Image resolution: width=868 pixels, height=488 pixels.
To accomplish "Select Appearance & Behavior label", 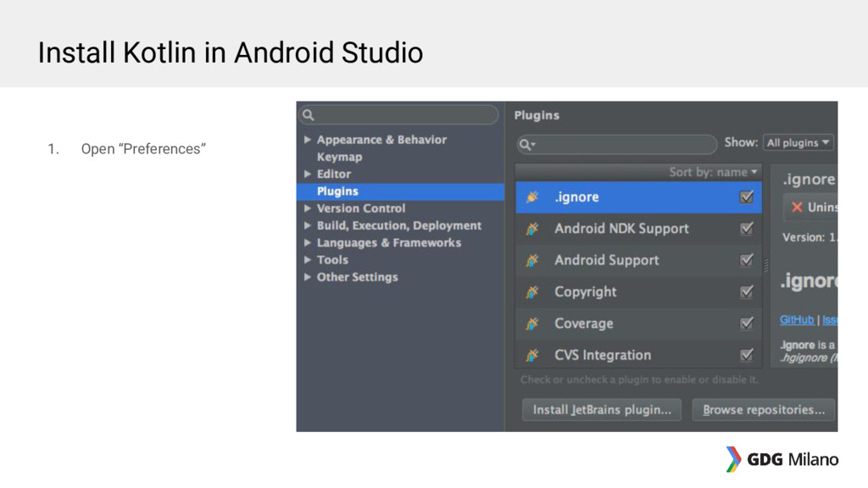I will pyautogui.click(x=381, y=140).
